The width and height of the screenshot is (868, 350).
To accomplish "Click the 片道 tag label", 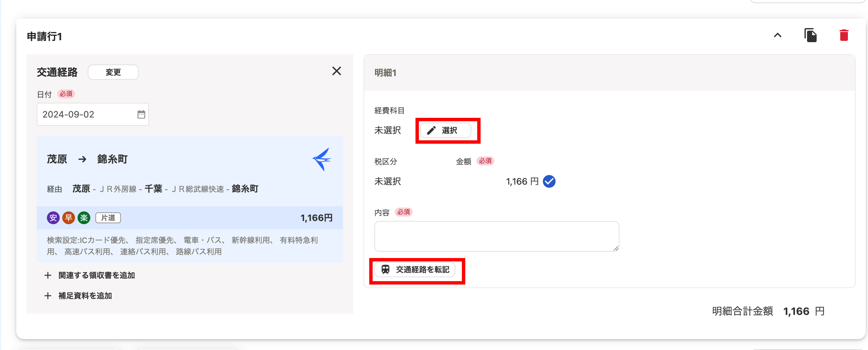I will [108, 218].
